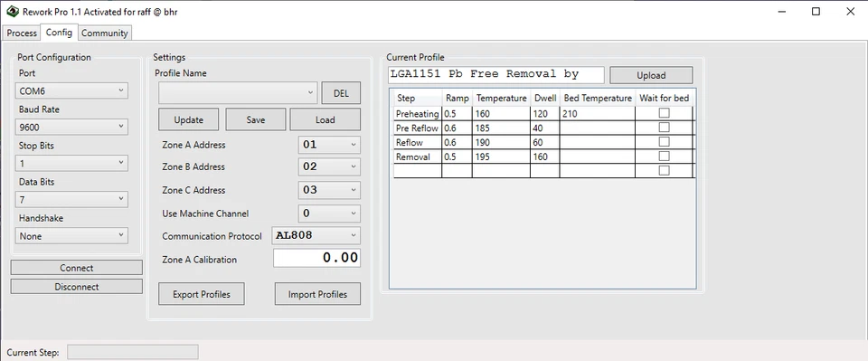Click Preheating bed temperature cell 210

pyautogui.click(x=598, y=113)
